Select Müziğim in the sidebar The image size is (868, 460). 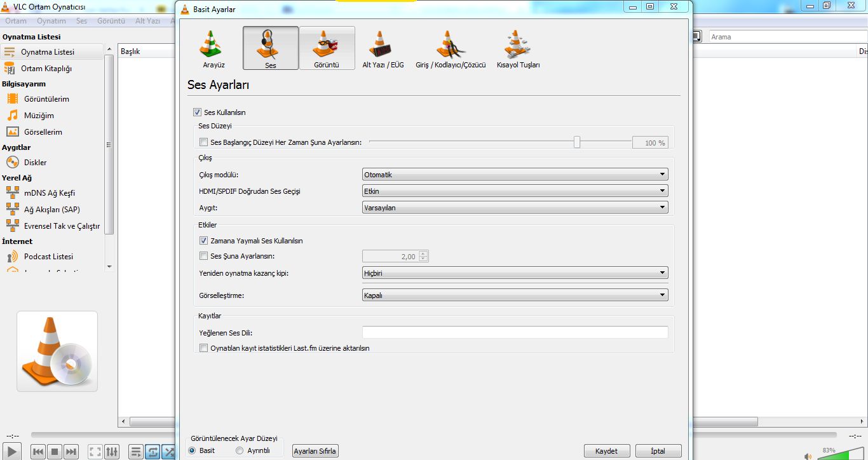pos(39,116)
